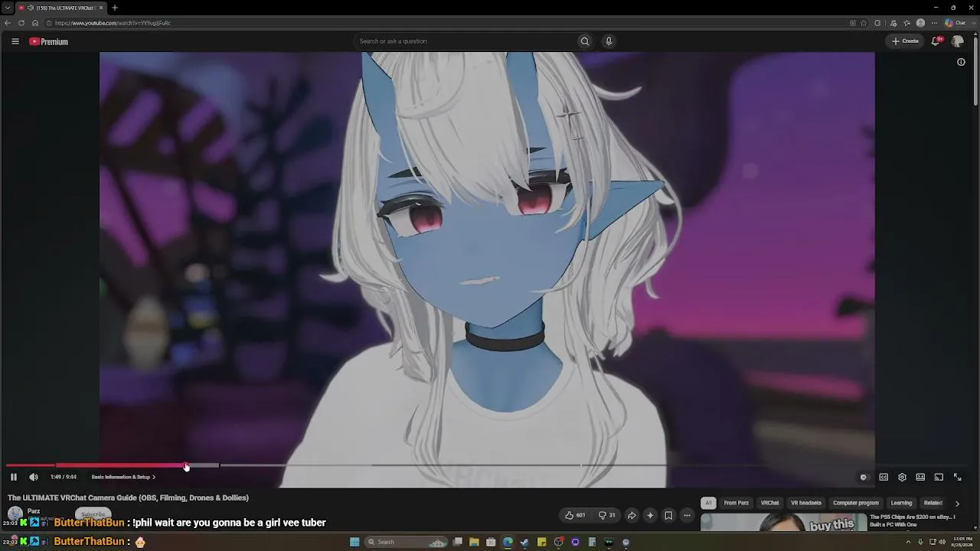
Task: Dislike the video (31 dislikes)
Action: coord(607,515)
